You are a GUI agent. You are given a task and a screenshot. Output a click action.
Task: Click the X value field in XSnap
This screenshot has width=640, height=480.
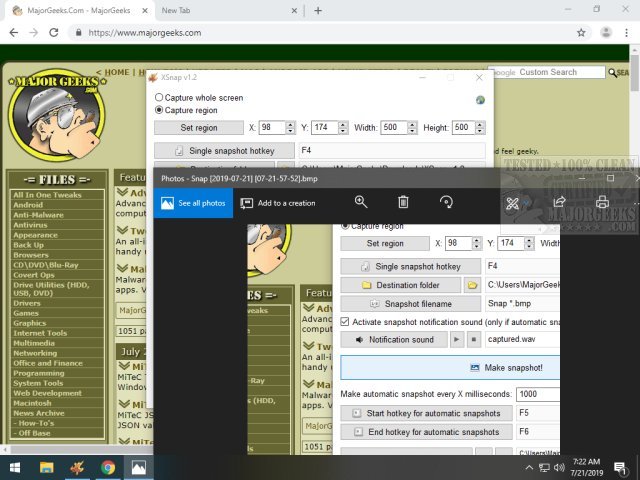pyautogui.click(x=272, y=127)
